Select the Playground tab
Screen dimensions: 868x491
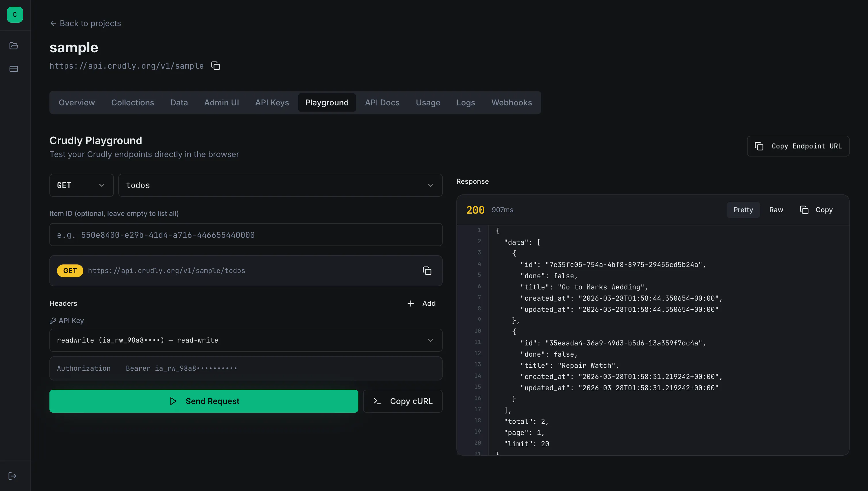(x=327, y=103)
